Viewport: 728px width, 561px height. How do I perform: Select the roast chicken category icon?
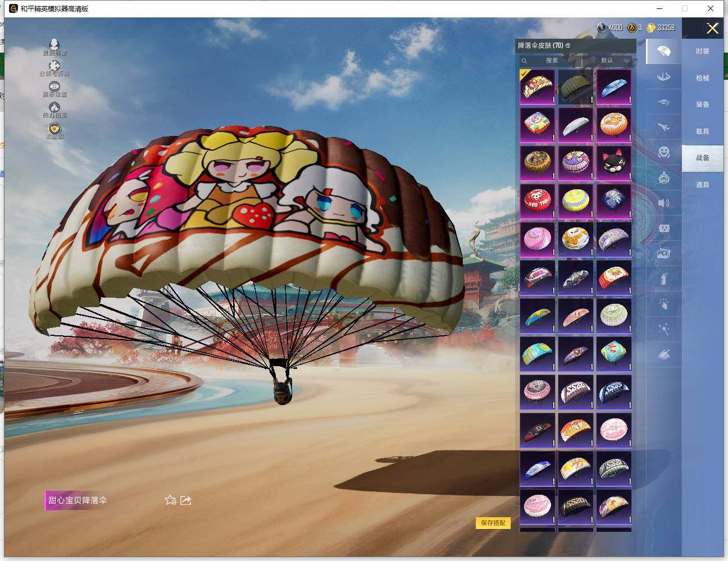[663, 355]
